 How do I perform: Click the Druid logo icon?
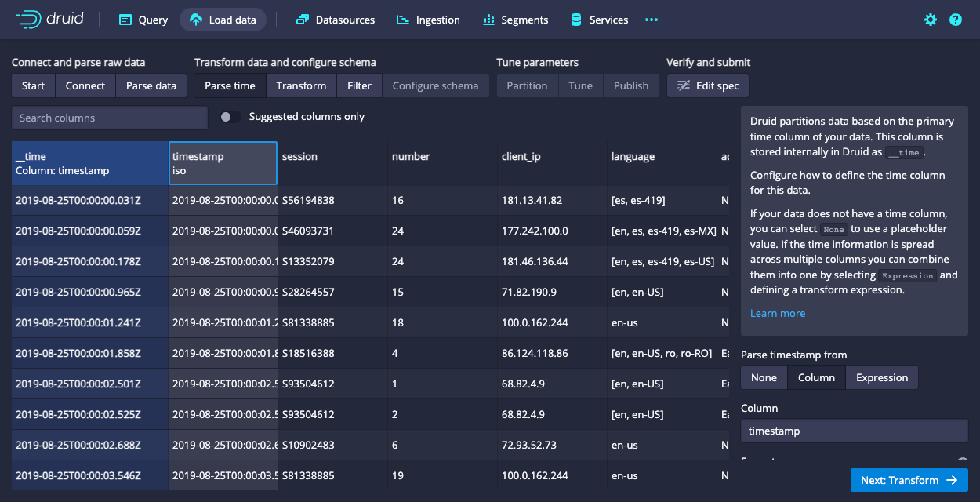click(x=29, y=20)
